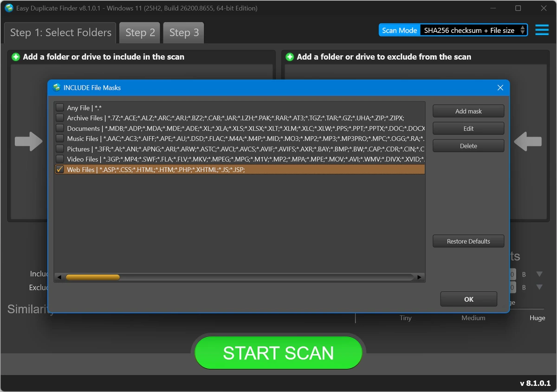Click the Medium size label
Image resolution: width=557 pixels, height=392 pixels.
coord(473,318)
